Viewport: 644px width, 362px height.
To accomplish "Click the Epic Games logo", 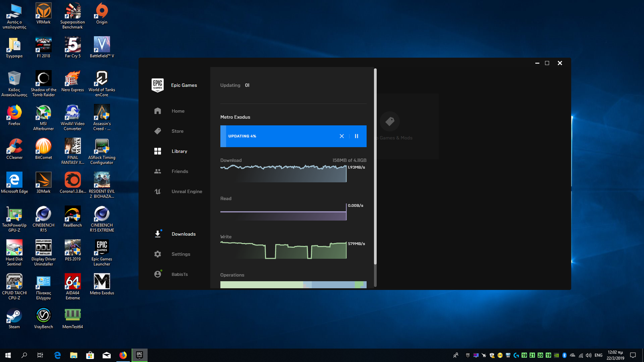I will pos(157,85).
